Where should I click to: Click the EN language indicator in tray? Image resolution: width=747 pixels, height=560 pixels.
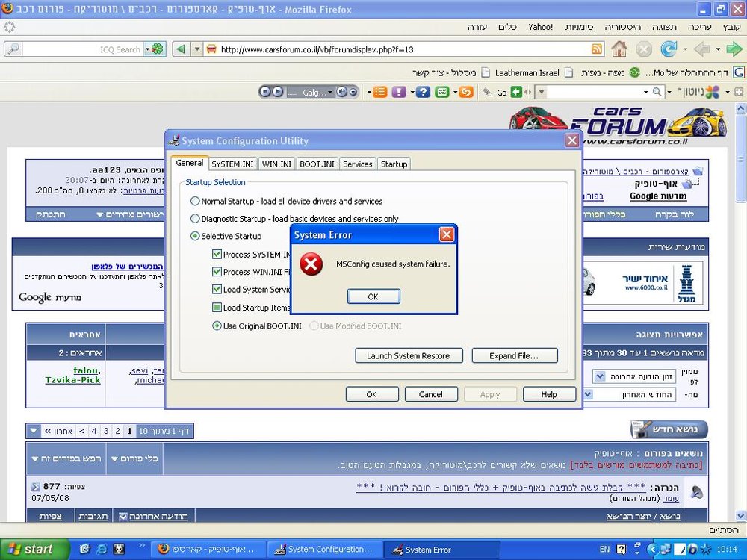pyautogui.click(x=604, y=549)
